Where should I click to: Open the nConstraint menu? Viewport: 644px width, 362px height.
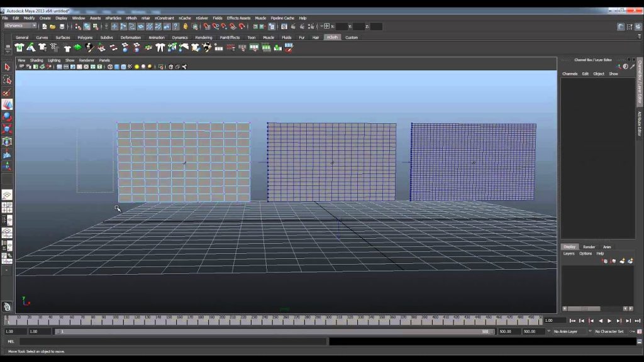click(x=164, y=18)
